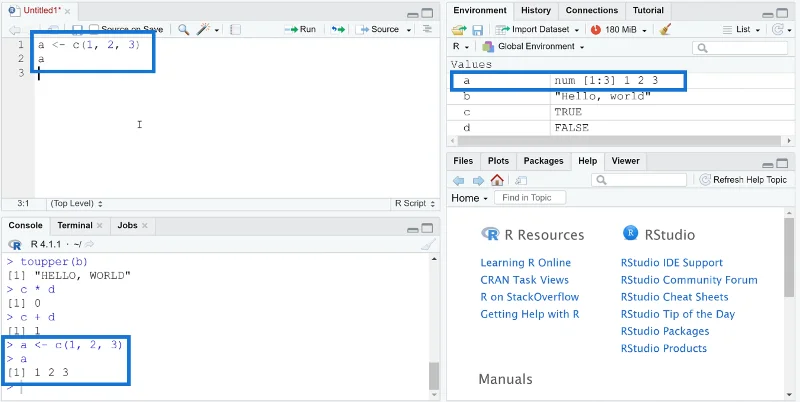
Task: Maximize the source editor pane
Action: pos(427,14)
